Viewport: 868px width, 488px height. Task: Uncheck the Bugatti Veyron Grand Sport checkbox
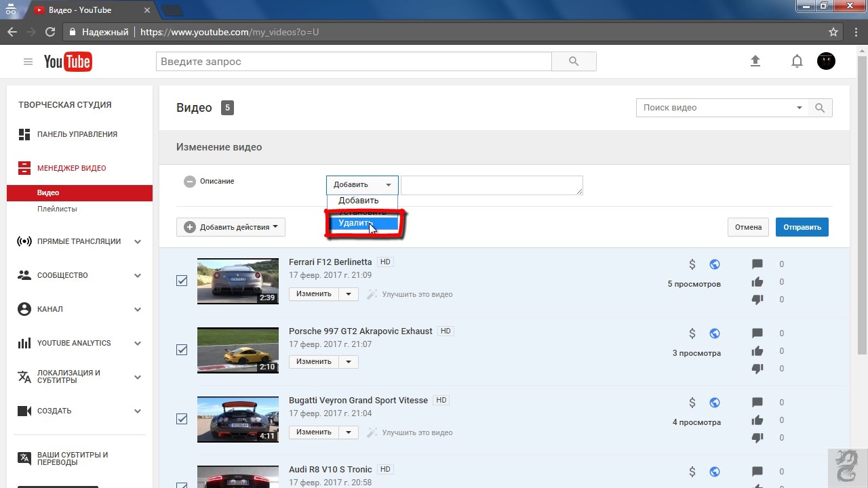(x=182, y=419)
